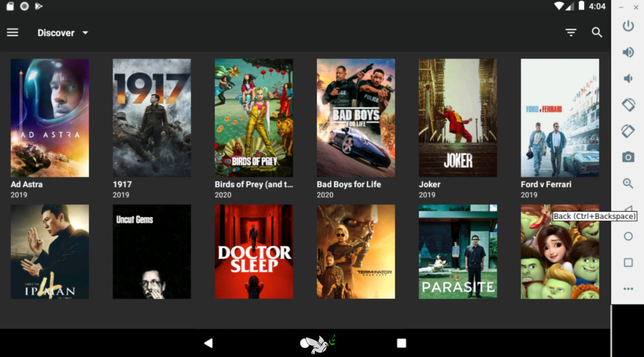Open the Ad Astra movie poster

pyautogui.click(x=50, y=118)
